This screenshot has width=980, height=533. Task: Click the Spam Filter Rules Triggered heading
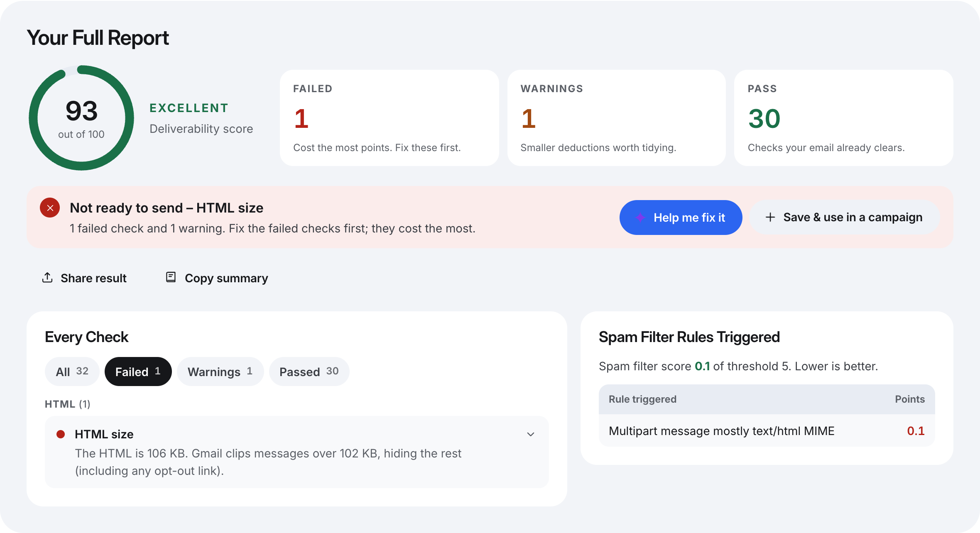(x=689, y=337)
